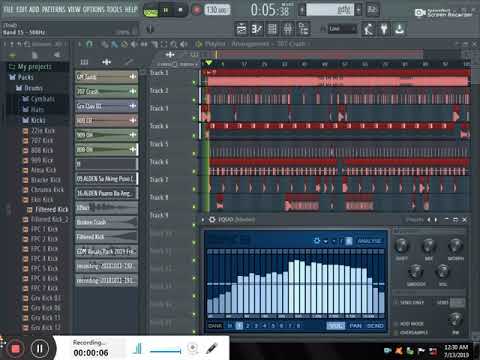Mute Track 7 using its green LED
This screenshot has height=360, width=480.
194,189
